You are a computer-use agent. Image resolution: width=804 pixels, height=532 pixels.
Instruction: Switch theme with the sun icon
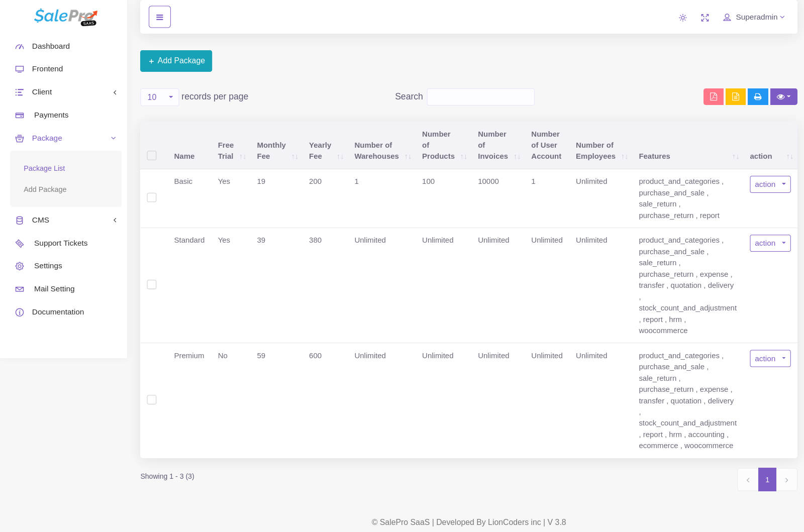(682, 18)
